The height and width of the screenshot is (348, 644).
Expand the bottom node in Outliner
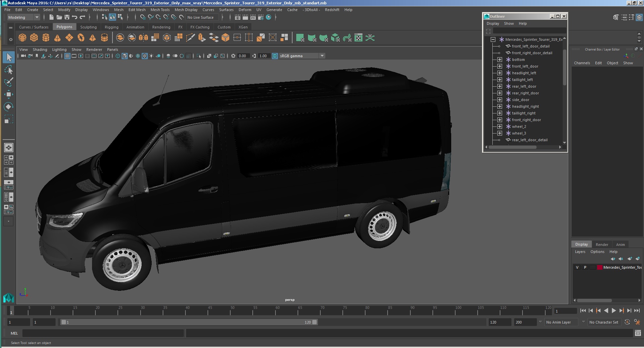click(500, 60)
